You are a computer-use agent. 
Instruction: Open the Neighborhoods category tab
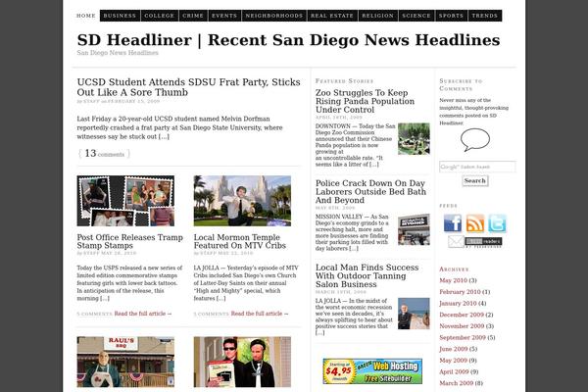pyautogui.click(x=273, y=16)
